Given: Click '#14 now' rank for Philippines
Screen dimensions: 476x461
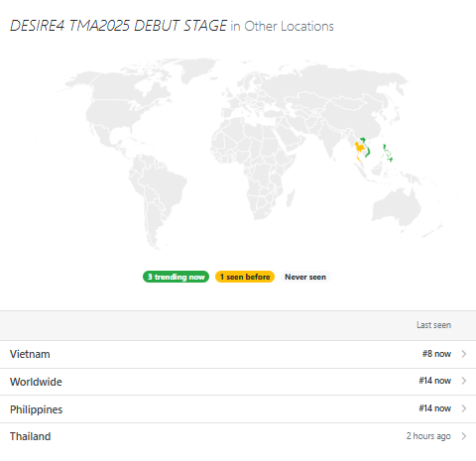Looking at the screenshot, I should click(x=435, y=408).
